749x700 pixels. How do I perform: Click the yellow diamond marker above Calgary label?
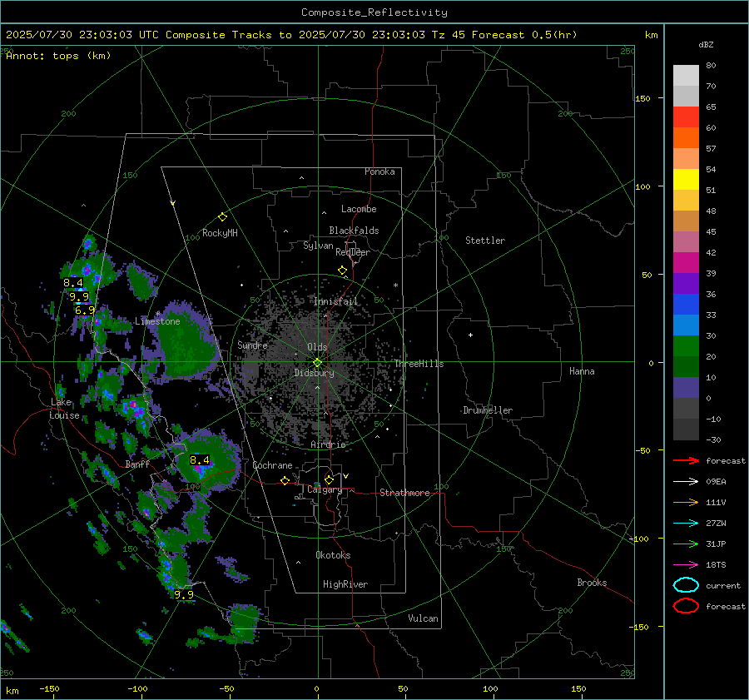329,479
